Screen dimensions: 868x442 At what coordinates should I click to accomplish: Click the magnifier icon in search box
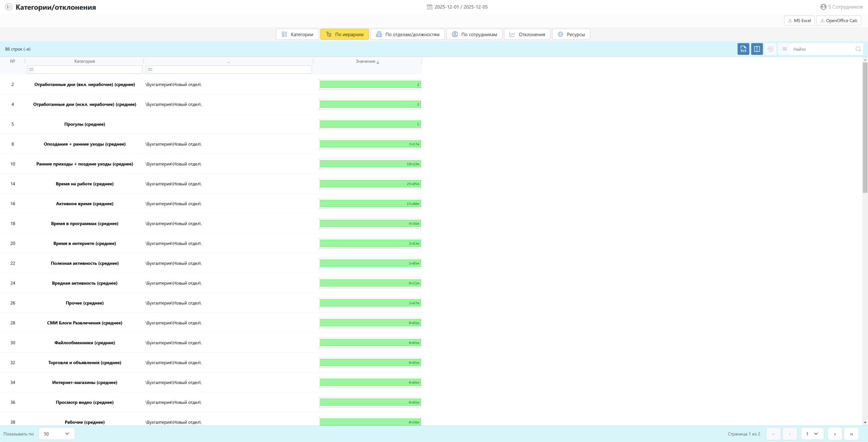pos(858,49)
